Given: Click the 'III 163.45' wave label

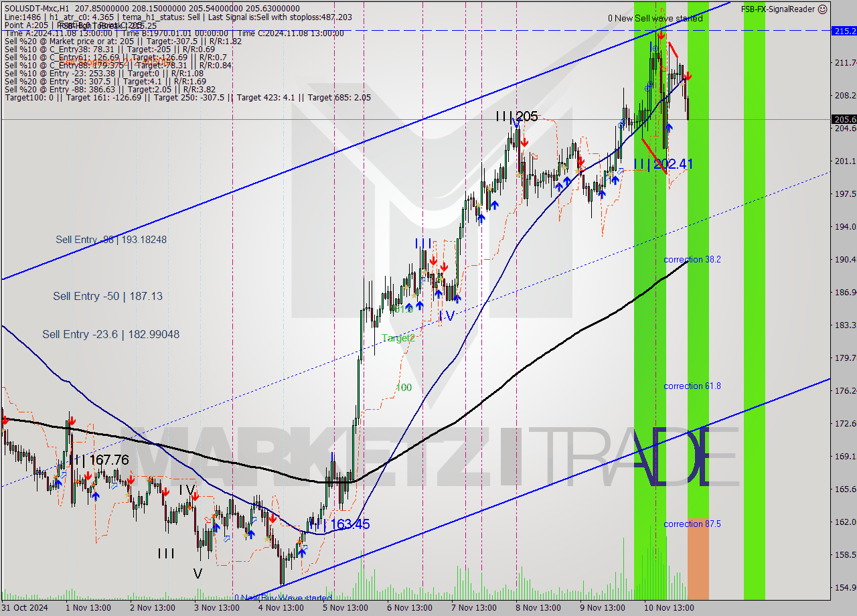Looking at the screenshot, I should (339, 524).
